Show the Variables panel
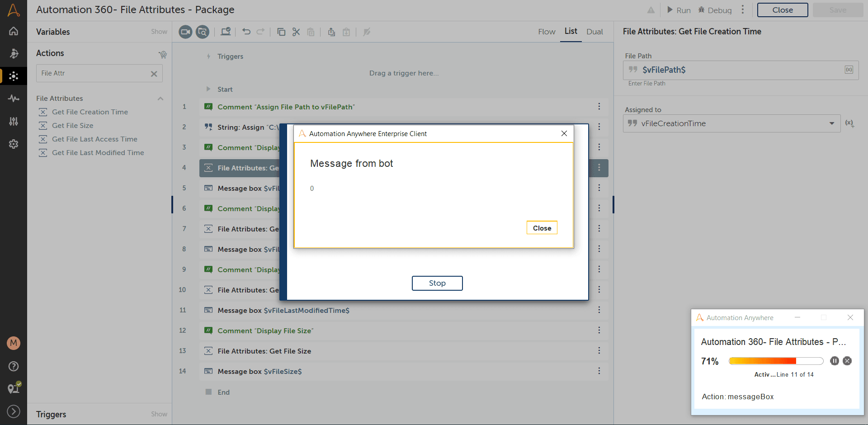 point(159,32)
